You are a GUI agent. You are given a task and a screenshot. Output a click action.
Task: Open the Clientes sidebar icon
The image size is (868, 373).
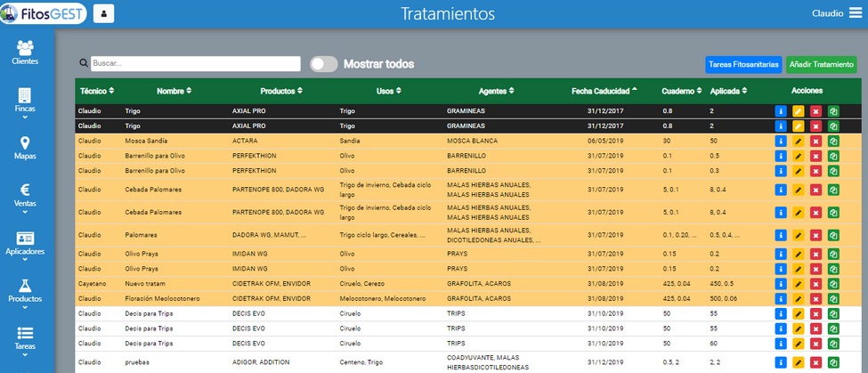pyautogui.click(x=25, y=47)
